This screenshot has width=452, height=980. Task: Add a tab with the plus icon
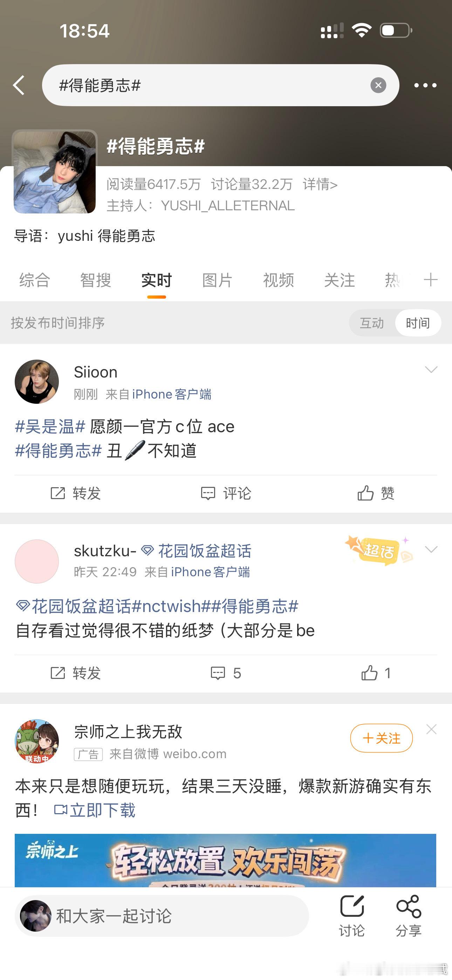[431, 280]
